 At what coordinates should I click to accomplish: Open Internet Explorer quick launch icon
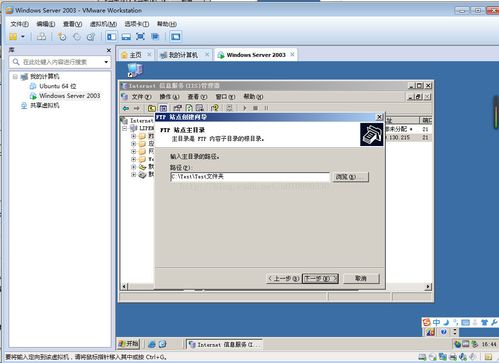[x=152, y=344]
